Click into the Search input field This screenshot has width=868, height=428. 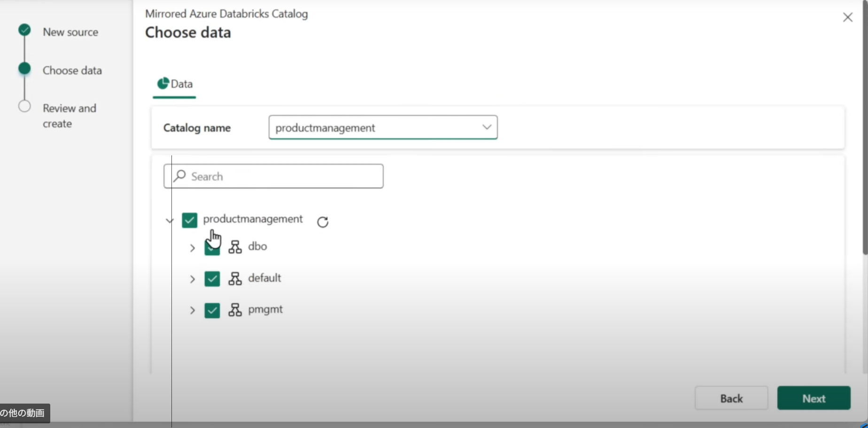point(273,176)
